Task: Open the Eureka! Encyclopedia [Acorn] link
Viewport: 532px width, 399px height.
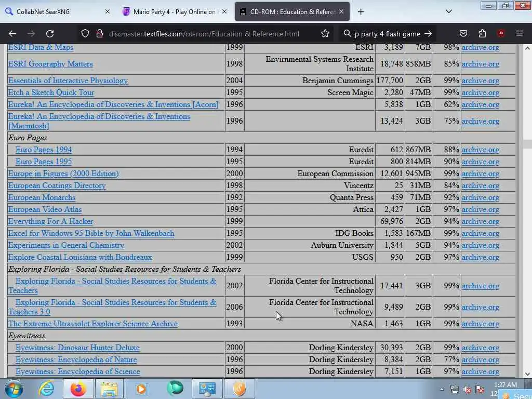Action: point(113,104)
